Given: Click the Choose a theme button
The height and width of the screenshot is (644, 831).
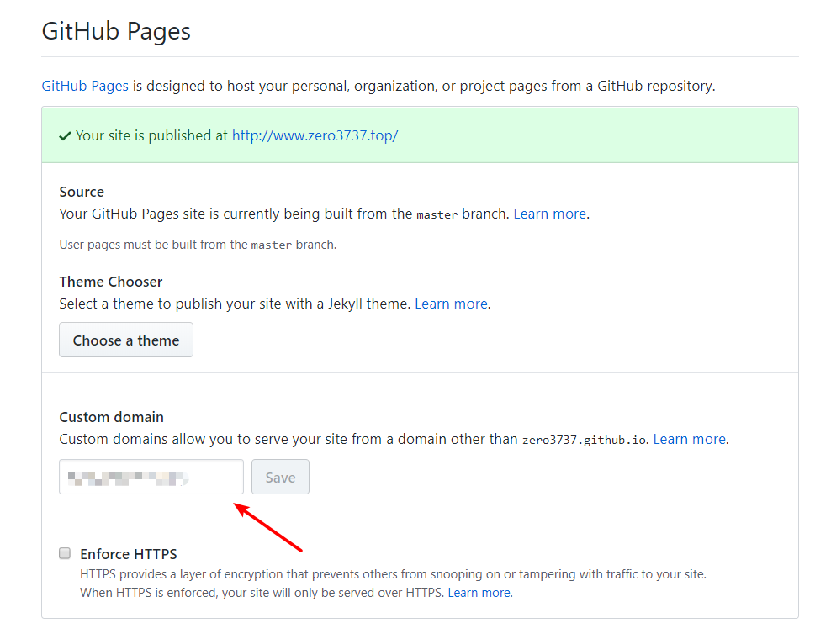Looking at the screenshot, I should pos(126,340).
